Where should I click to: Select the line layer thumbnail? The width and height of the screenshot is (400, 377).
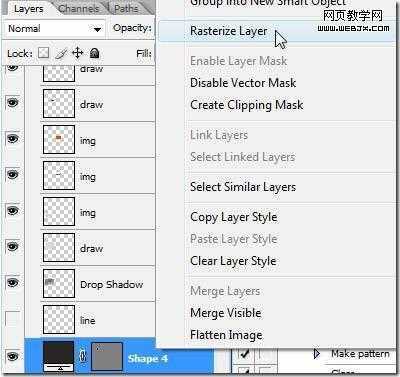coord(59,320)
